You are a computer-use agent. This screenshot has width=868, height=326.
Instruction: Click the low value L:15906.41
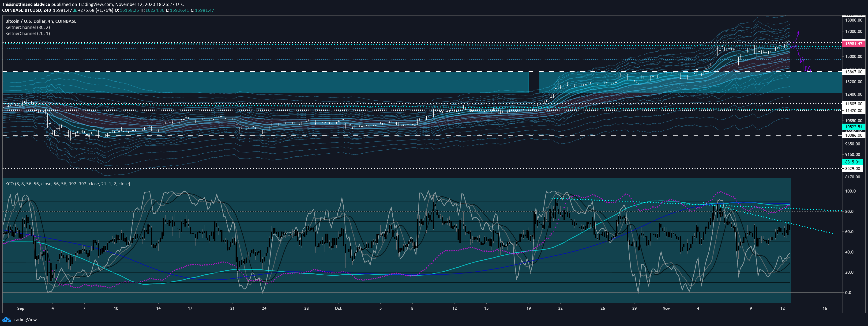coord(177,10)
